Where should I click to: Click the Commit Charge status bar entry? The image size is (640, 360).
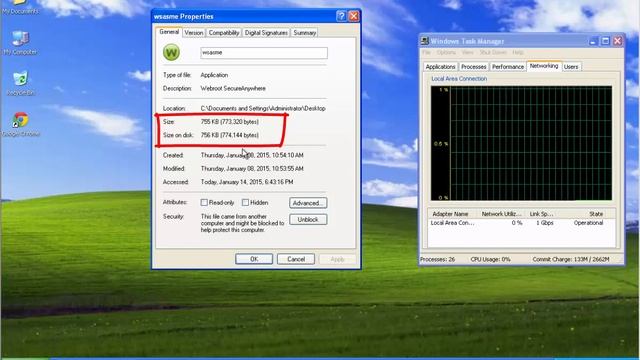571,260
